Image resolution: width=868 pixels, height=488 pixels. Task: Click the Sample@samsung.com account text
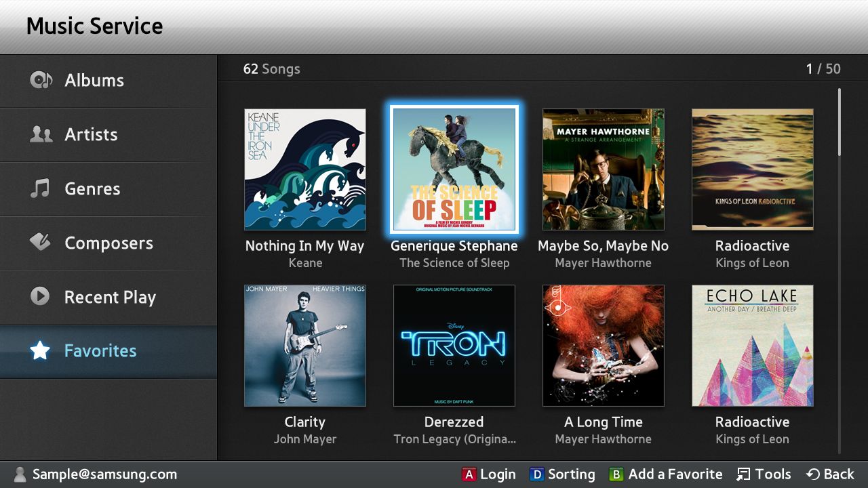point(105,474)
